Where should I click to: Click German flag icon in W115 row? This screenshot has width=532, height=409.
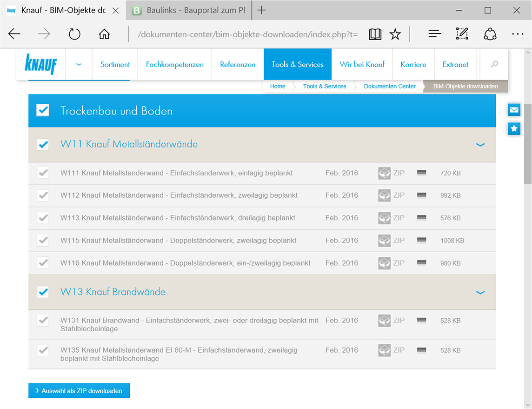click(x=421, y=240)
